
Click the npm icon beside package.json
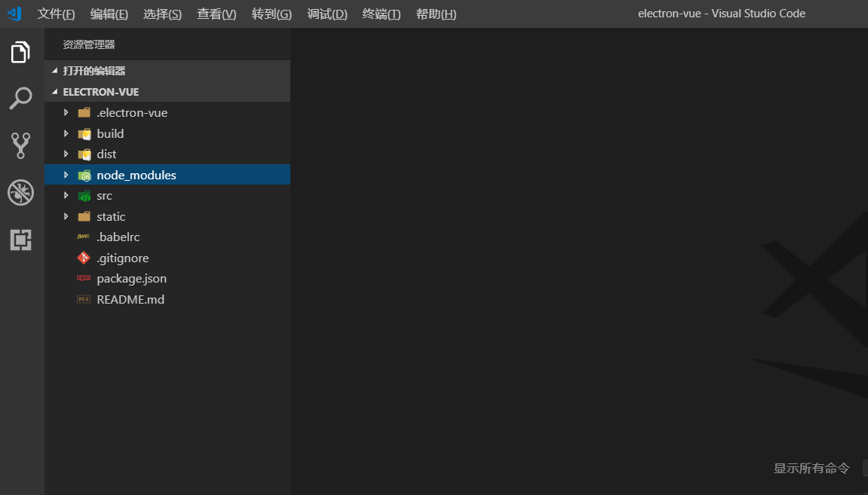click(x=84, y=278)
